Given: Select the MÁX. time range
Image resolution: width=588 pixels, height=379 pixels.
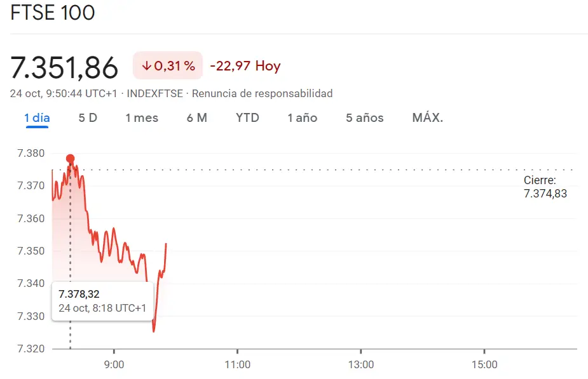Looking at the screenshot, I should pyautogui.click(x=427, y=117).
